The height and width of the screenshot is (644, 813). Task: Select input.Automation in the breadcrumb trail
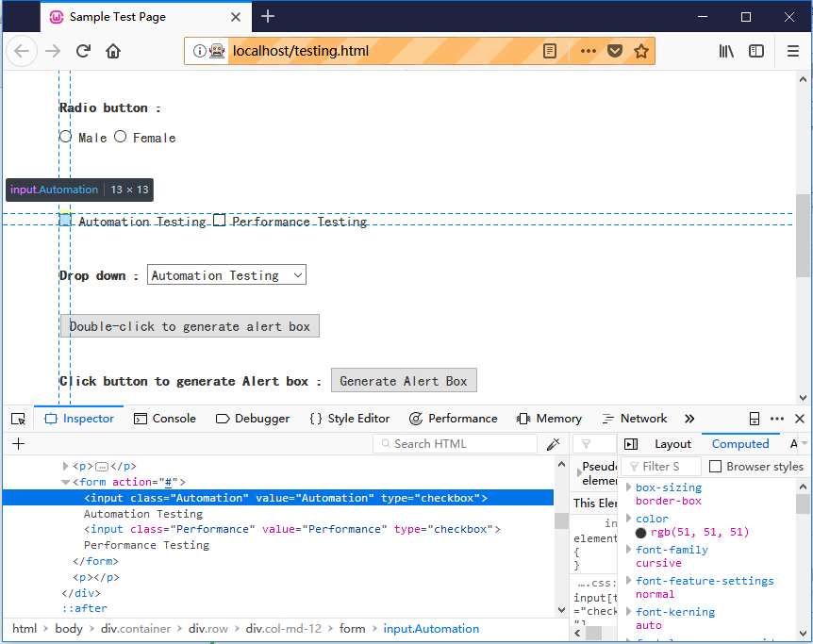pyautogui.click(x=431, y=629)
